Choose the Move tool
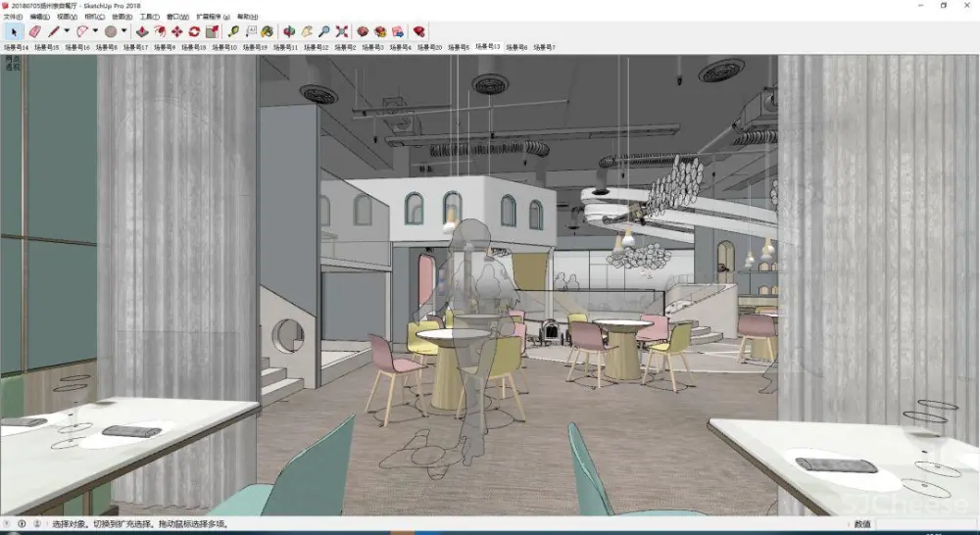 [x=177, y=31]
